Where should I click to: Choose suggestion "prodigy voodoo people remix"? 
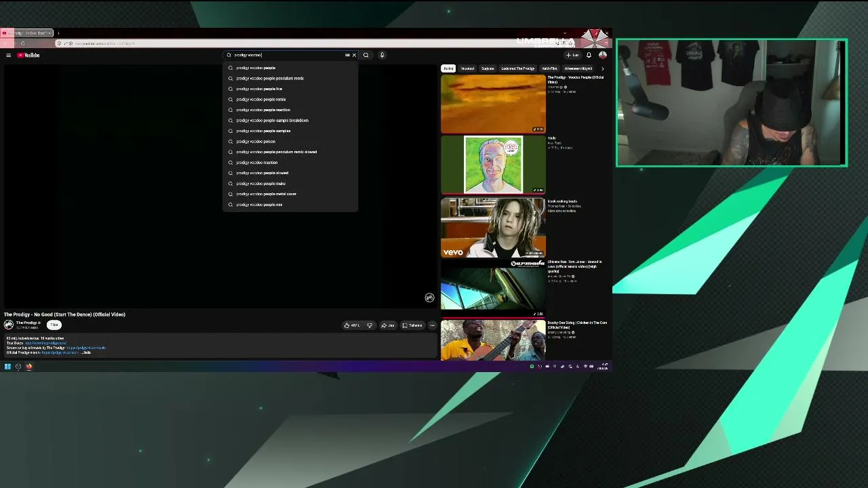tap(290, 99)
